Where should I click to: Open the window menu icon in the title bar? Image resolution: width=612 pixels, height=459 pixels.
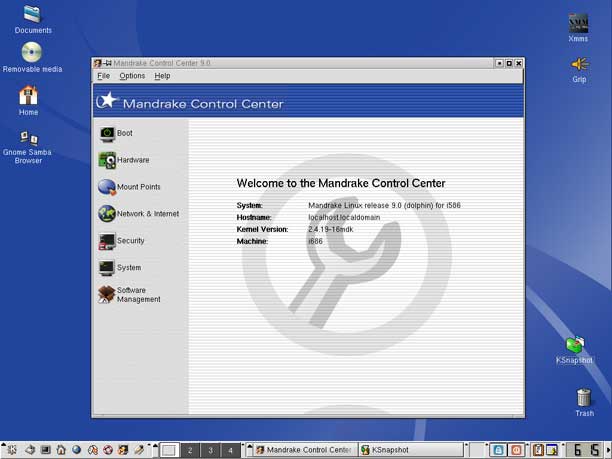click(x=98, y=63)
